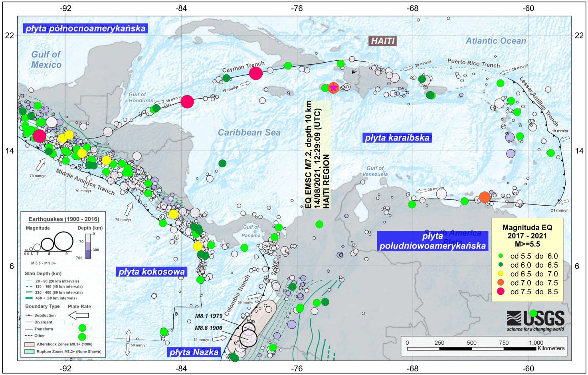This screenshot has height=375, width=588.
Task: Click the 'Subduction' legend entry
Action: click(45, 315)
